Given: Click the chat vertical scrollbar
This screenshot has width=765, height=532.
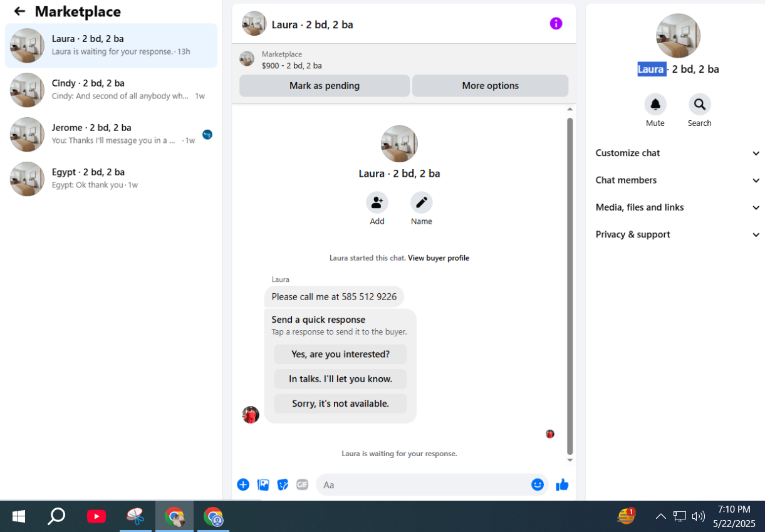Looking at the screenshot, I should [x=570, y=286].
